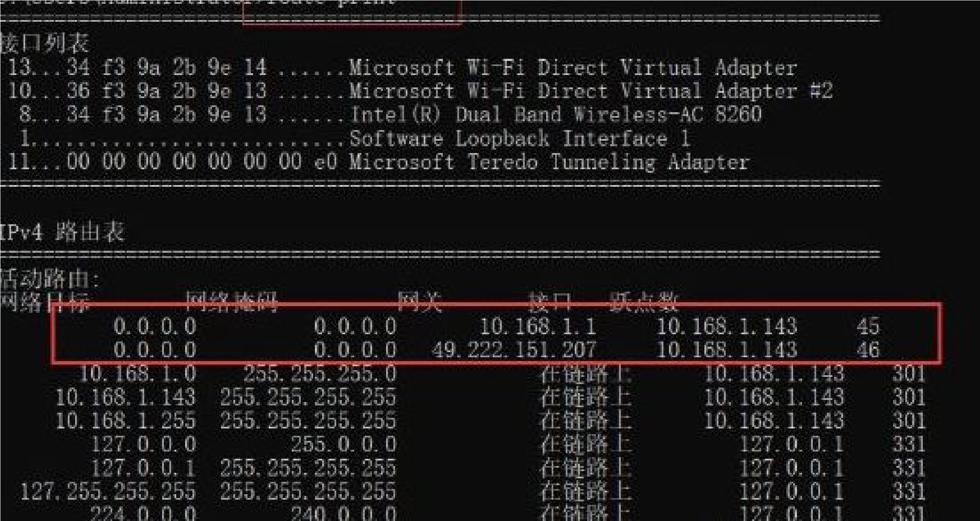Image resolution: width=980 pixels, height=521 pixels.
Task: Click the metric value 45
Action: tap(868, 326)
